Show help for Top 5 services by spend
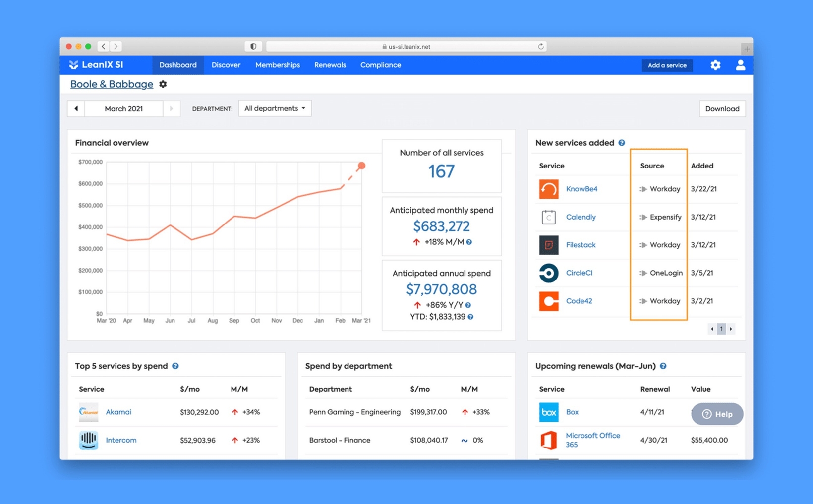Viewport: 813px width, 504px height. click(x=175, y=366)
